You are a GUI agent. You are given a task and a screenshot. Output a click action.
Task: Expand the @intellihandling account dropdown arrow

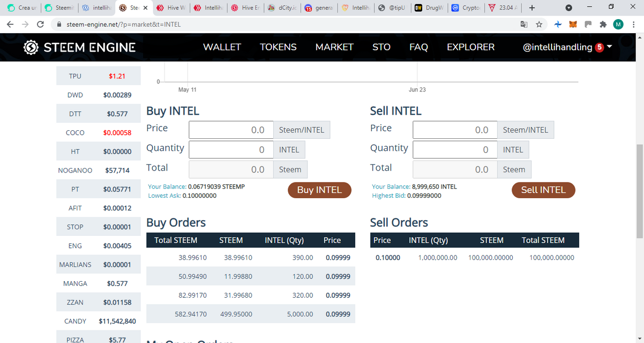[610, 47]
